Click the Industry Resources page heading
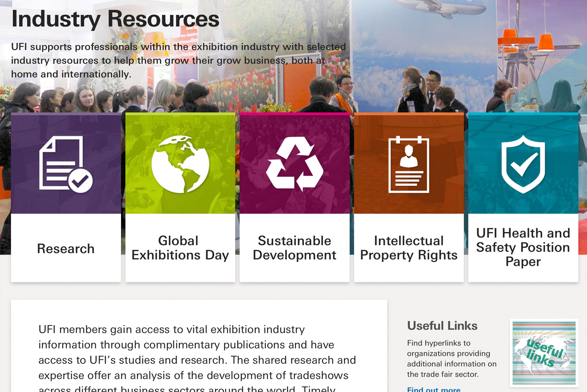 [x=115, y=19]
